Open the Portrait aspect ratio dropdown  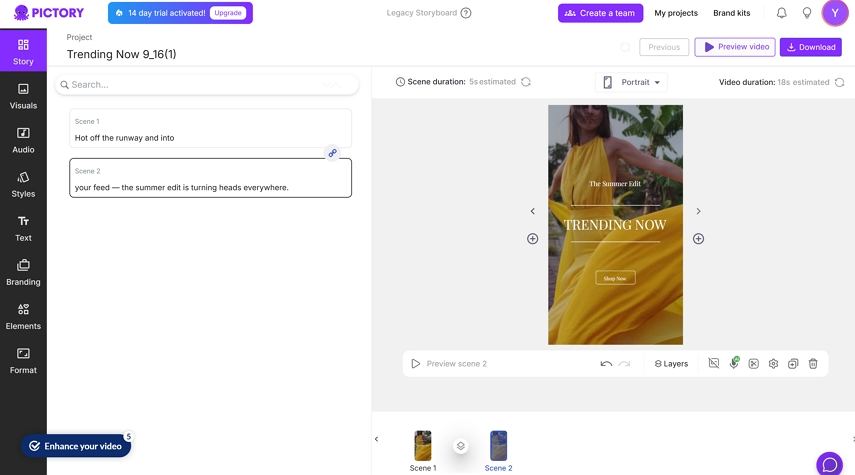point(631,82)
